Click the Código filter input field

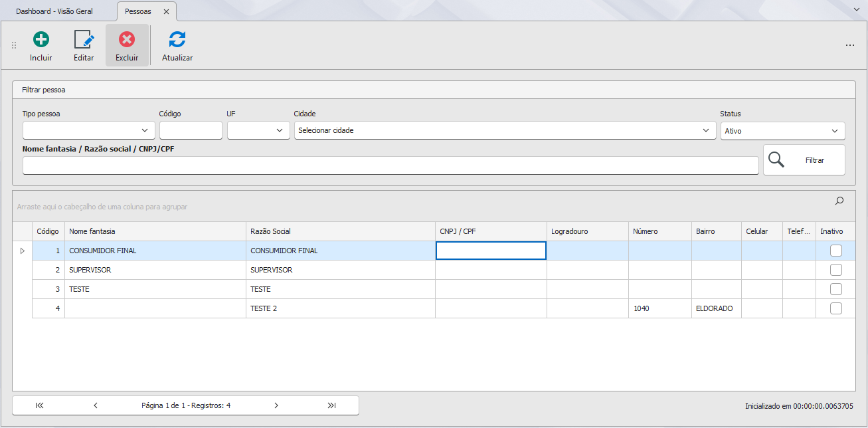click(x=191, y=130)
